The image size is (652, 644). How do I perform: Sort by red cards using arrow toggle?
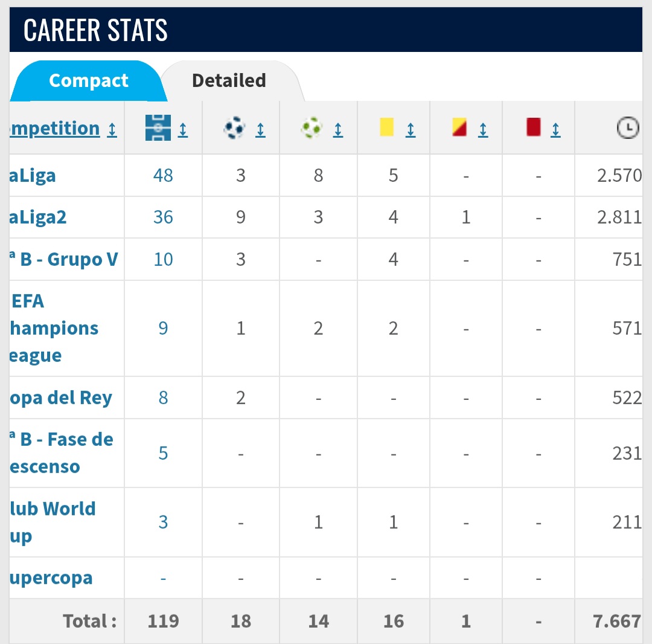click(555, 129)
